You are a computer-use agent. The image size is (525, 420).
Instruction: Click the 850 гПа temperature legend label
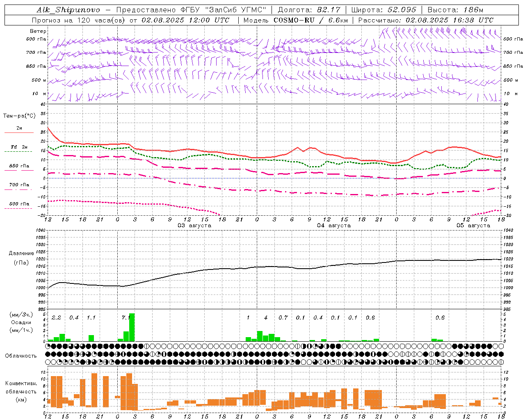[19, 166]
